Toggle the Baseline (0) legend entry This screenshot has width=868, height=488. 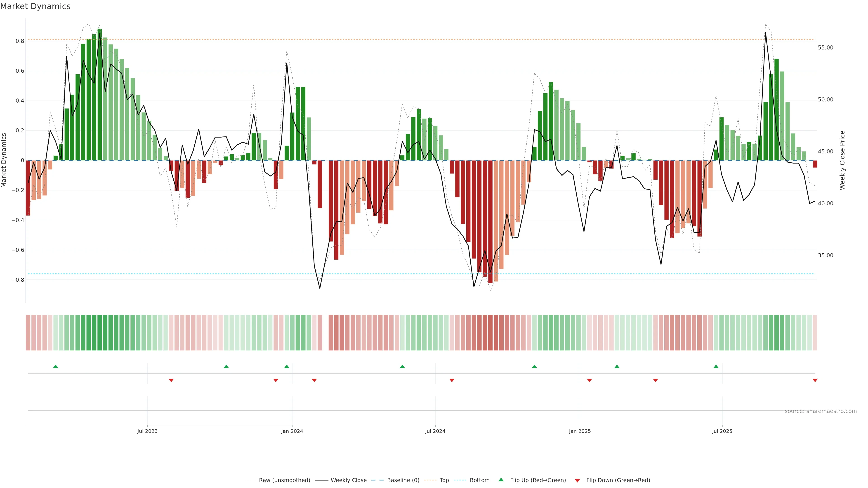click(403, 480)
